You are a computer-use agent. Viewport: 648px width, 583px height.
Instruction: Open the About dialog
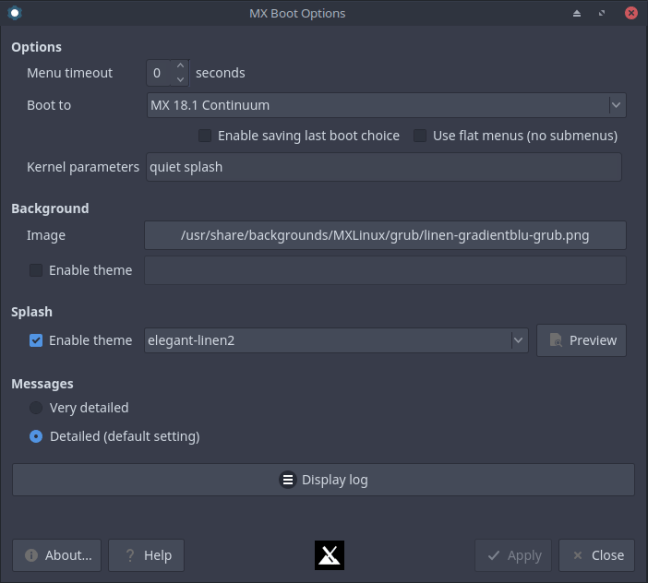click(58, 555)
